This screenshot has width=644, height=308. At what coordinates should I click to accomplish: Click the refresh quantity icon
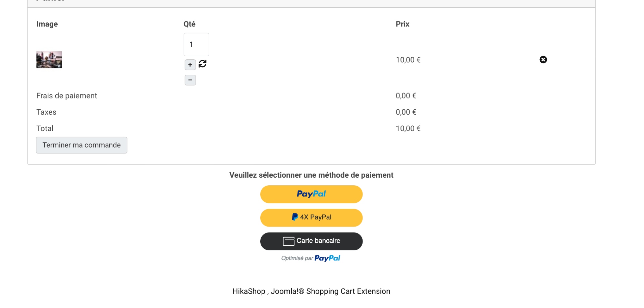pos(203,64)
